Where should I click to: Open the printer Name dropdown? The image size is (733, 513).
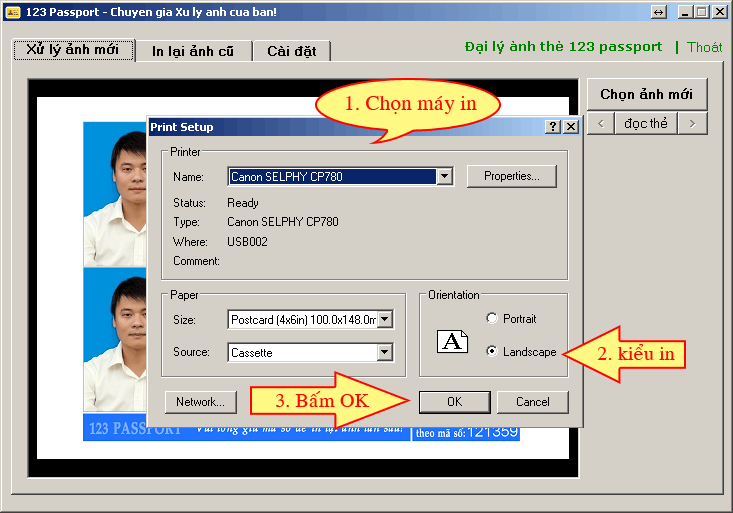click(445, 177)
